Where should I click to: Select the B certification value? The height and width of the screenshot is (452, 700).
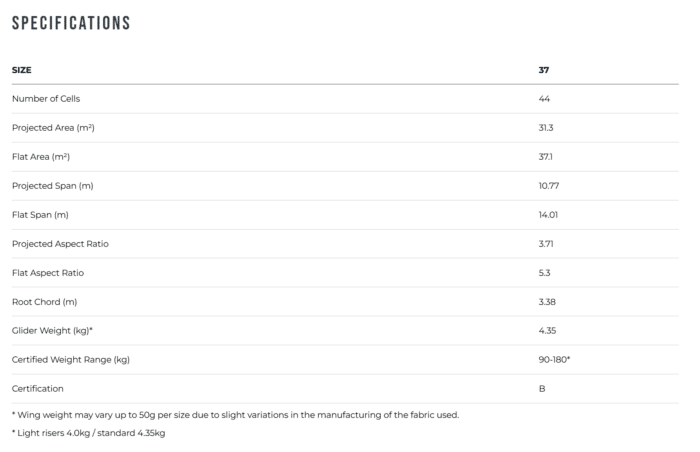(x=542, y=388)
